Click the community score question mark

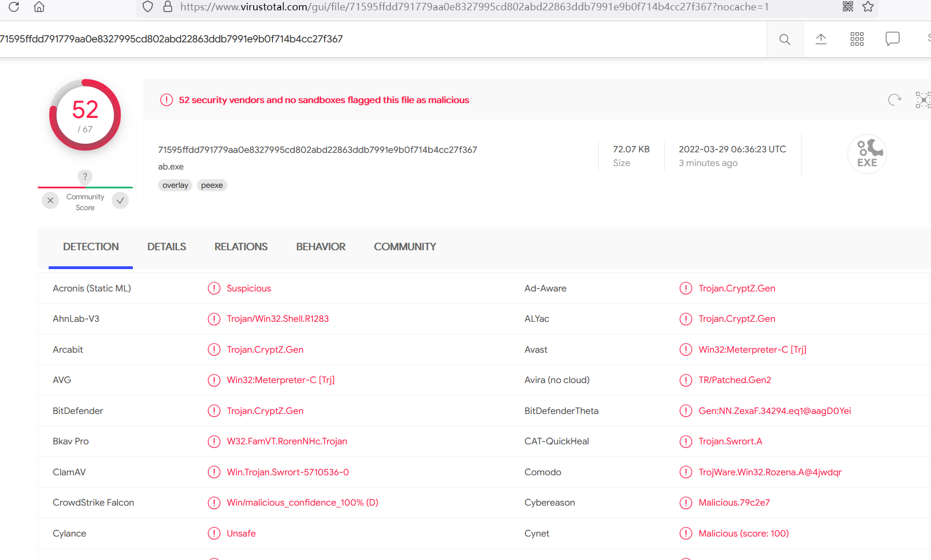coord(85,176)
